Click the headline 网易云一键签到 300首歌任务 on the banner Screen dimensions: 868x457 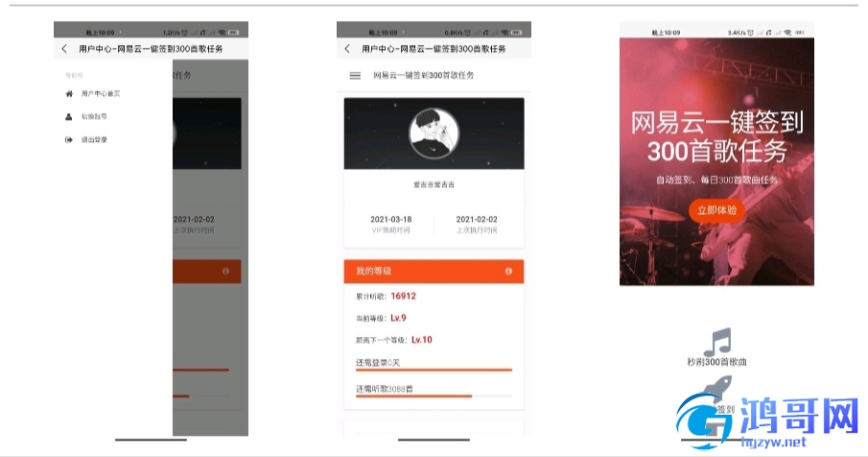tap(716, 136)
